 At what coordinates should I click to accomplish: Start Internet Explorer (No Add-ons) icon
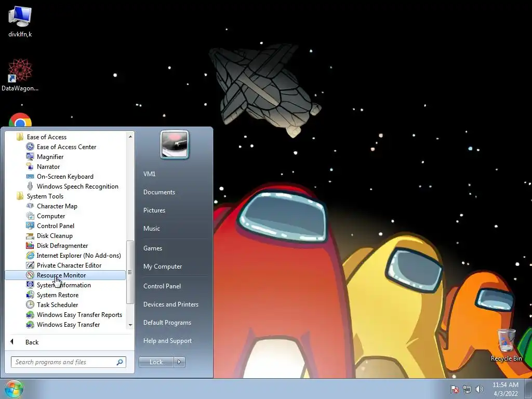(30, 255)
